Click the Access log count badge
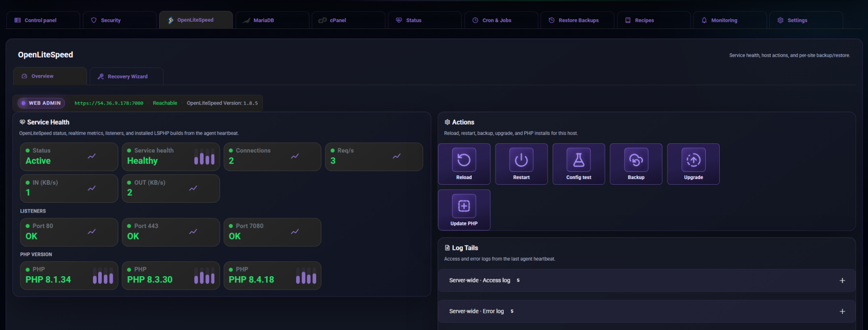 518,280
